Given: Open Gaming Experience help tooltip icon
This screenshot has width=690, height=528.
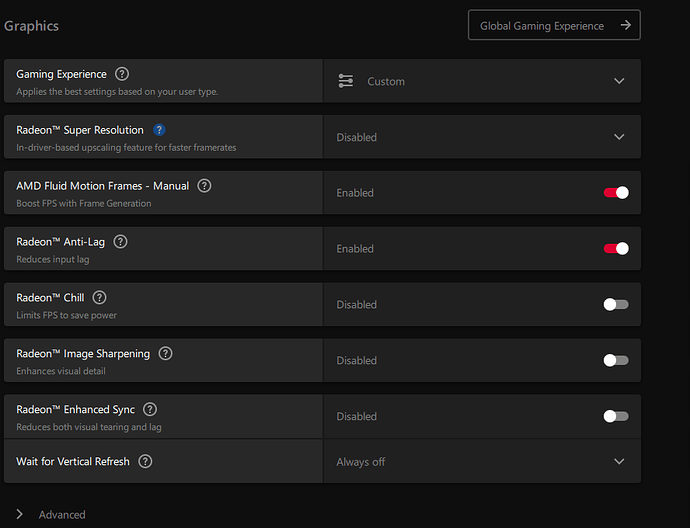Looking at the screenshot, I should click(x=122, y=74).
